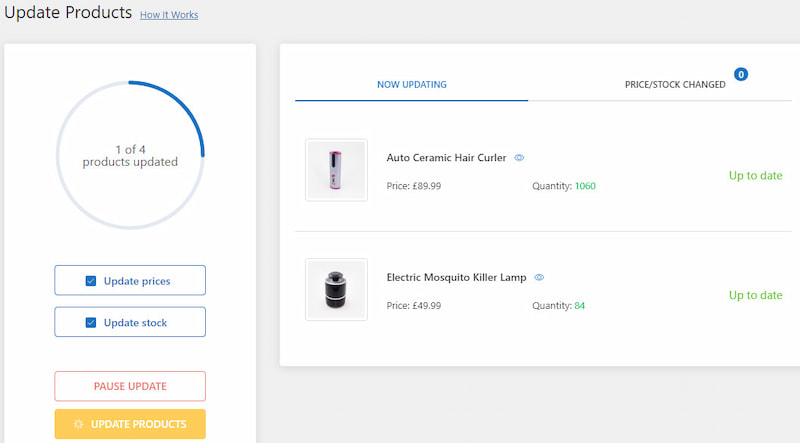Toggle the Update stock checkbox
Screen dimensions: 800x443
(91, 323)
